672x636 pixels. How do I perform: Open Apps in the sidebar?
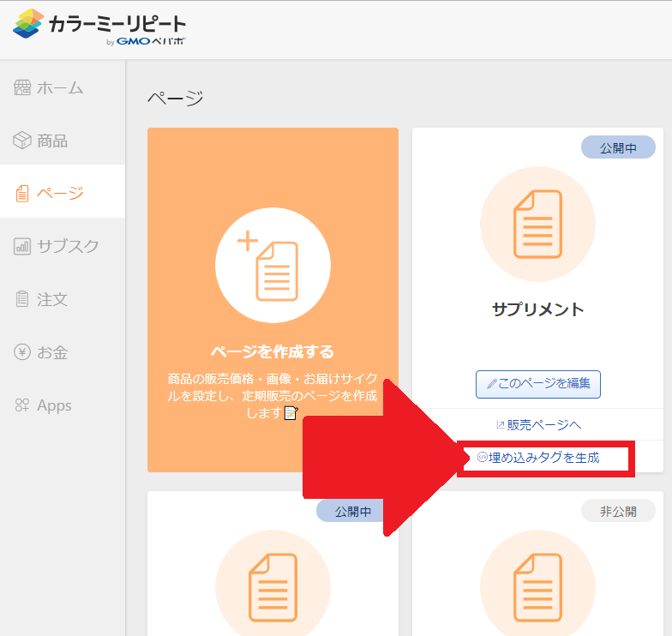pyautogui.click(x=62, y=405)
